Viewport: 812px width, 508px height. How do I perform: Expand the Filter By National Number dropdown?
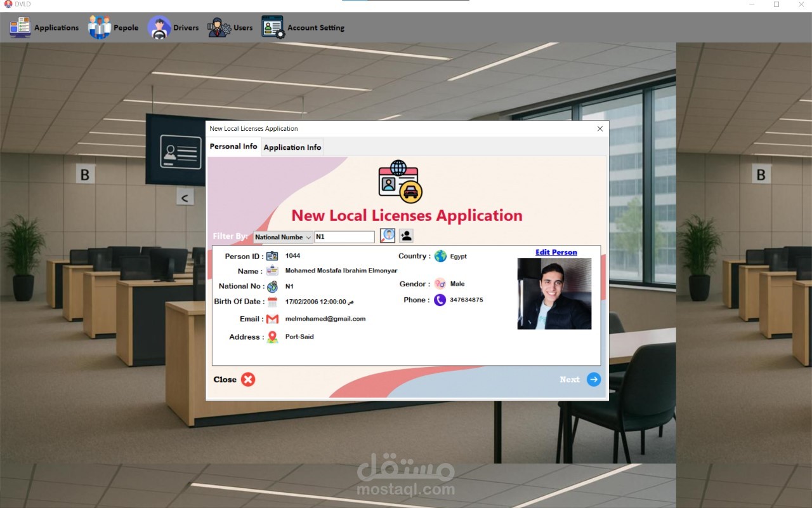coord(283,237)
